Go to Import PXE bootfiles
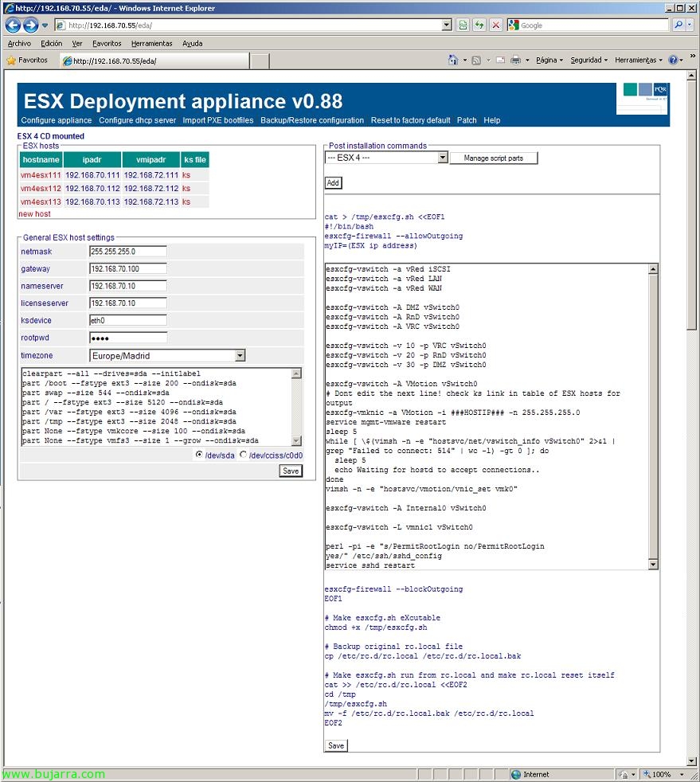 click(218, 120)
